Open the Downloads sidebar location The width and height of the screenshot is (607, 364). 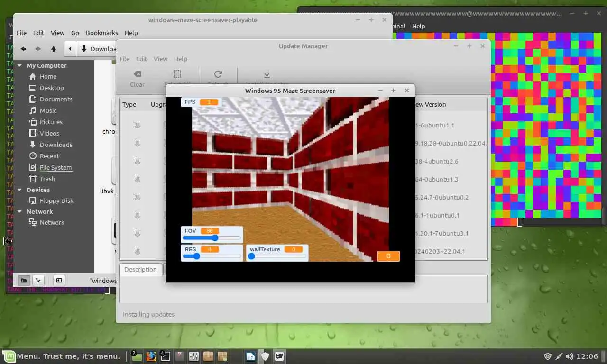coord(56,145)
